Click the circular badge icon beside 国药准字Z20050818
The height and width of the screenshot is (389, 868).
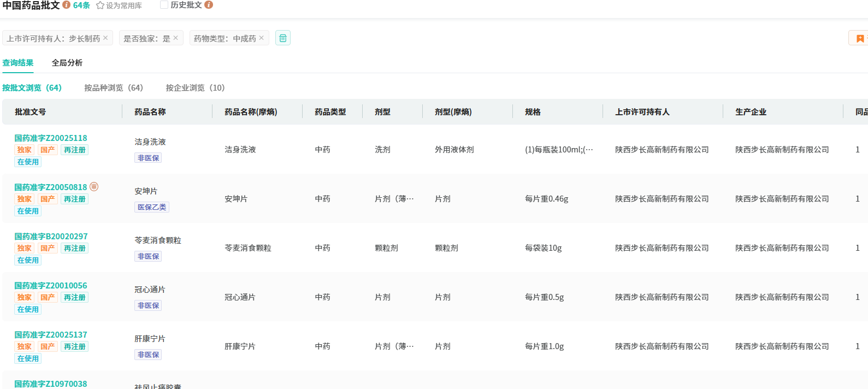(x=94, y=187)
